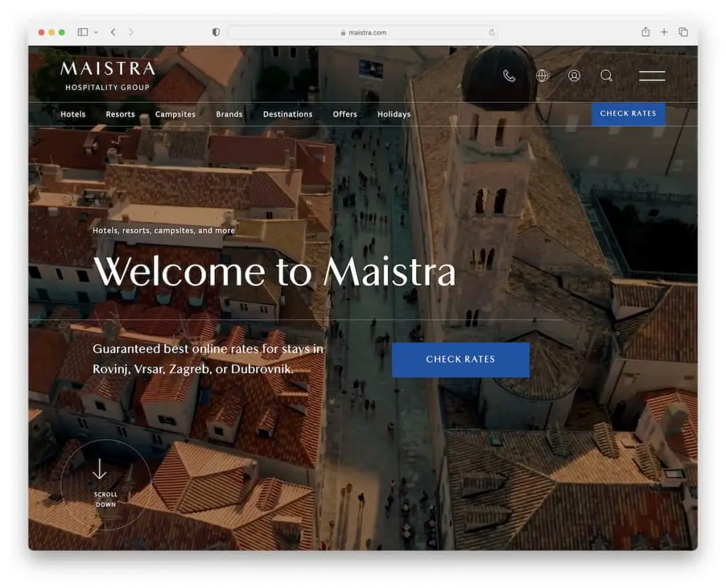Click the large Check Rates hero button
726x588 pixels.
click(461, 360)
